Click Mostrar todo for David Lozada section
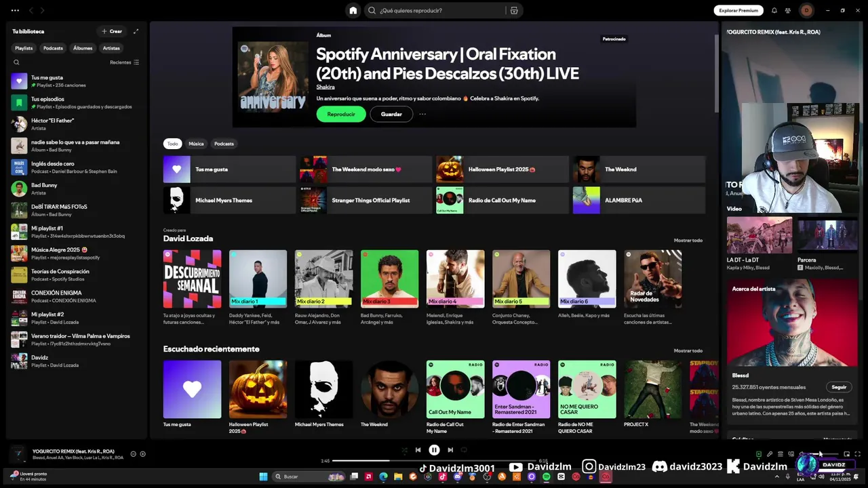 (688, 240)
